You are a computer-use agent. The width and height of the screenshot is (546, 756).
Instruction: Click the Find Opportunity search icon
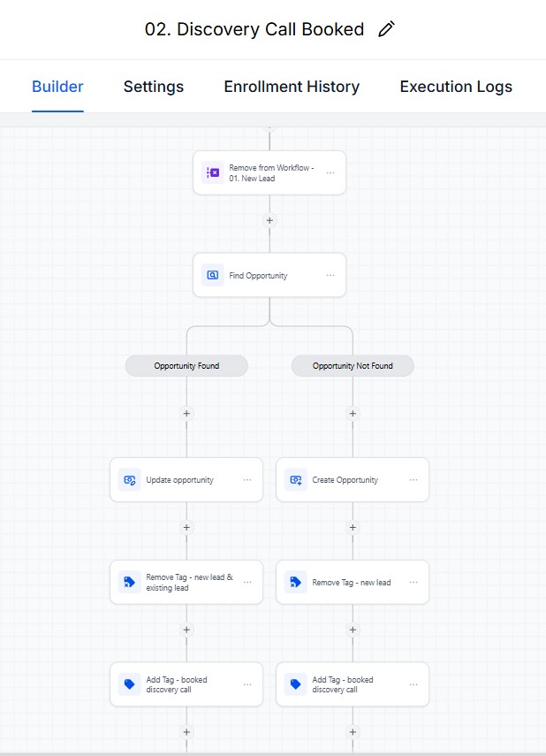(213, 275)
